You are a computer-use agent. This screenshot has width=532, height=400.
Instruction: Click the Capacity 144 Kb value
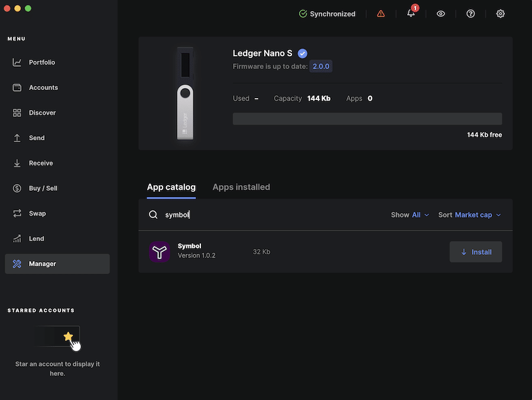(x=319, y=98)
